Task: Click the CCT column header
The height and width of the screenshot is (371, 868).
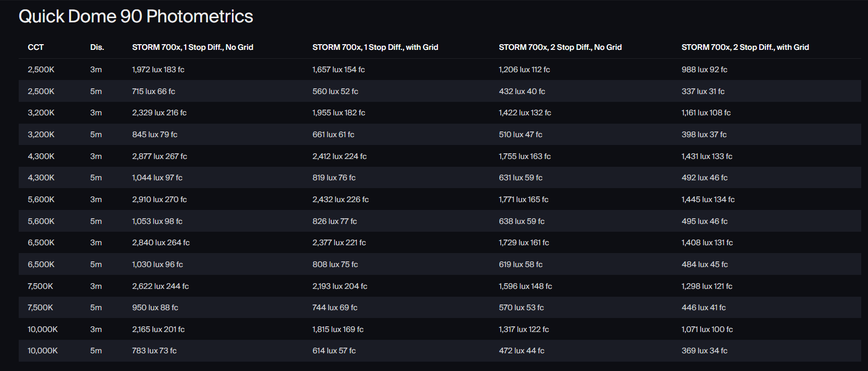Action: [x=36, y=47]
